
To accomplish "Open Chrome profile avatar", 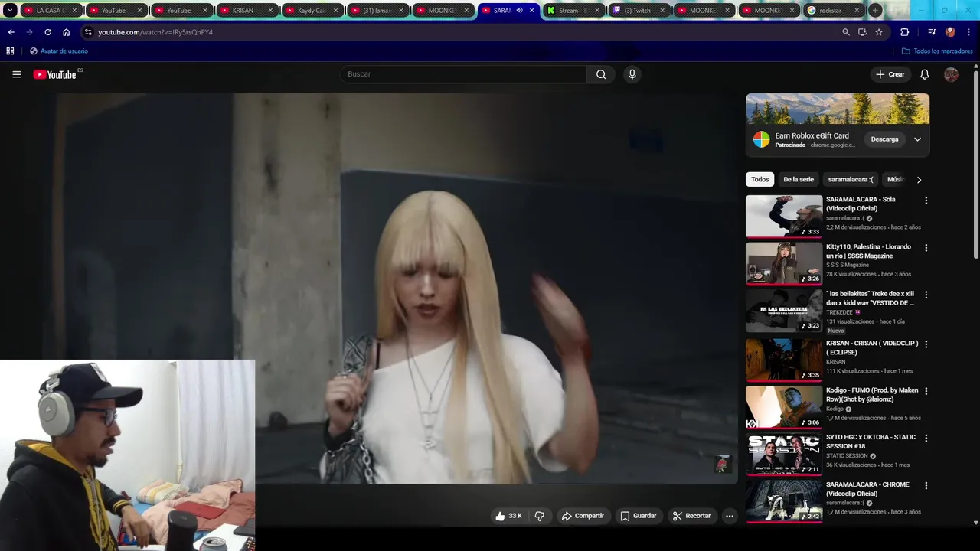I will coord(950,32).
